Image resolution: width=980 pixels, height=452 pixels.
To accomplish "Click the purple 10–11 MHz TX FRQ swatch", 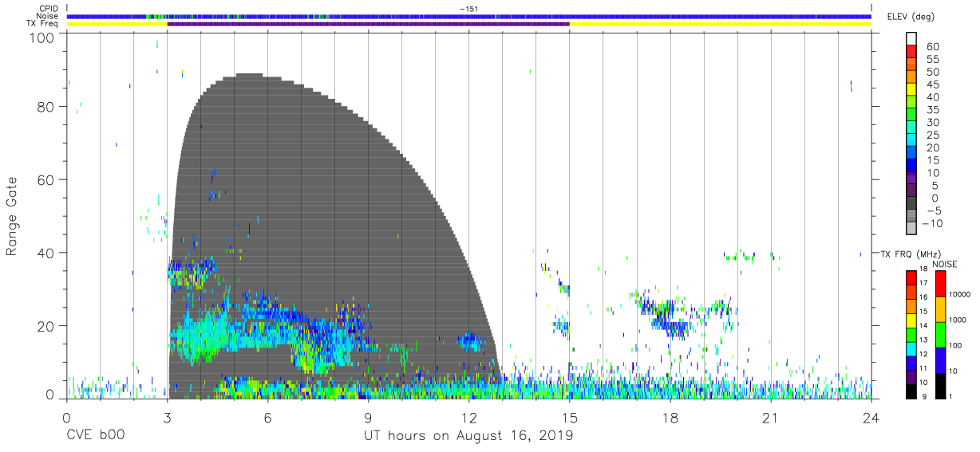I will (x=911, y=376).
